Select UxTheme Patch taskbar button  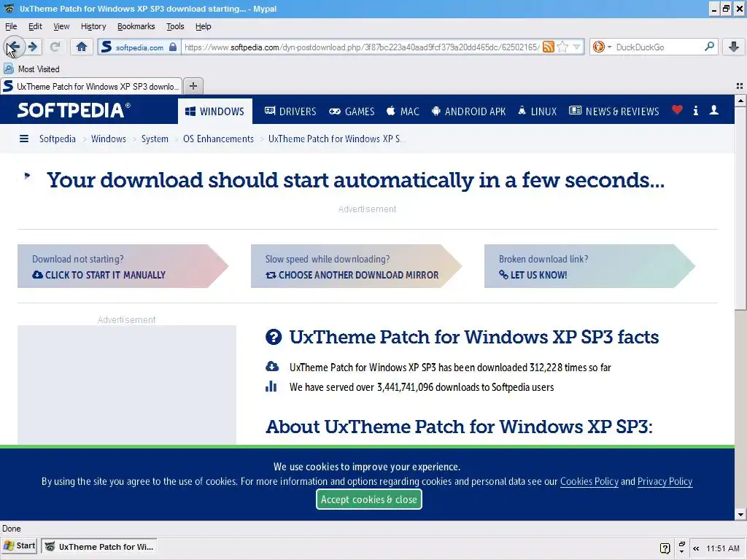tap(99, 547)
